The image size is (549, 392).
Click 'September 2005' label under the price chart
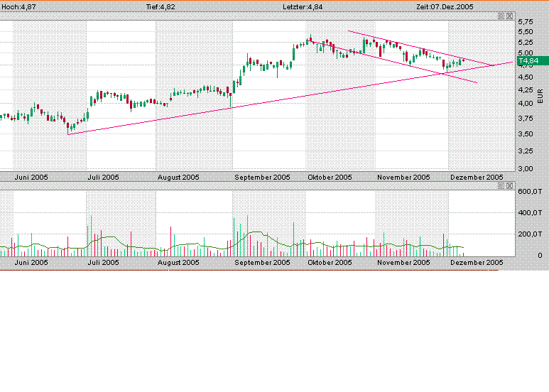point(262,177)
